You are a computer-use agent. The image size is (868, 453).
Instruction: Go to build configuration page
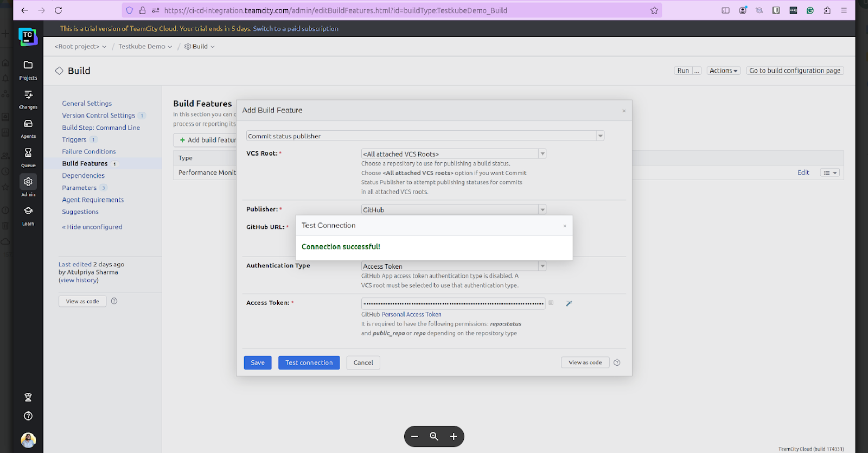point(795,71)
